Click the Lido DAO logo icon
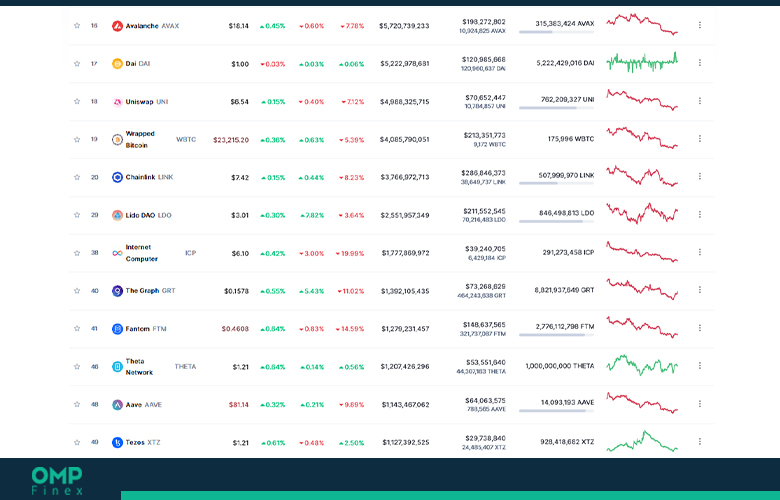 tap(117, 215)
